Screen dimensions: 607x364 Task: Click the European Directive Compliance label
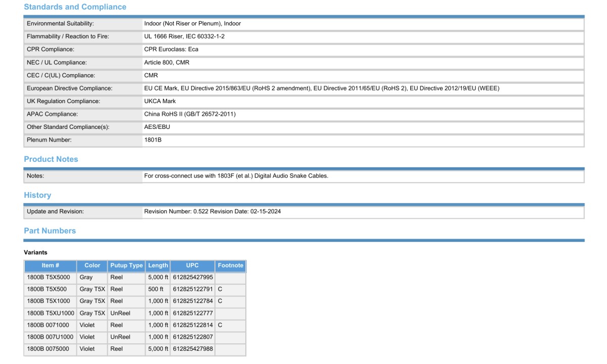70,88
